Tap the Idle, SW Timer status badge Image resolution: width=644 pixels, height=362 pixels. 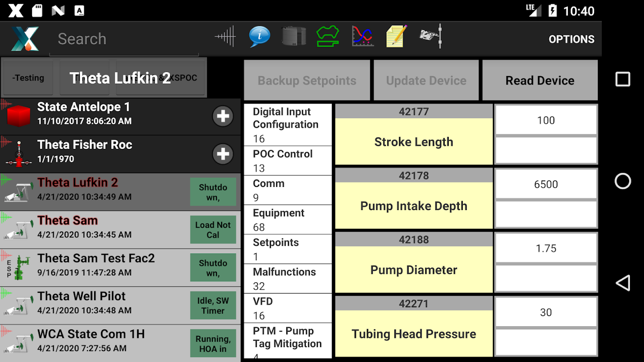tap(213, 305)
